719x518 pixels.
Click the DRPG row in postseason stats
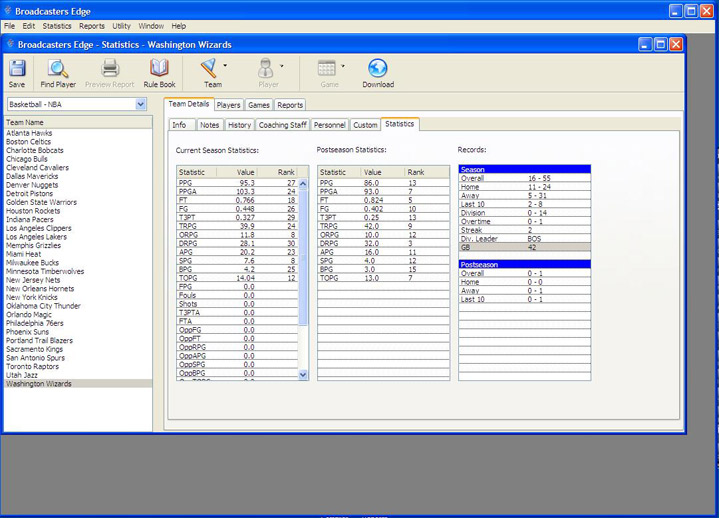pos(383,243)
